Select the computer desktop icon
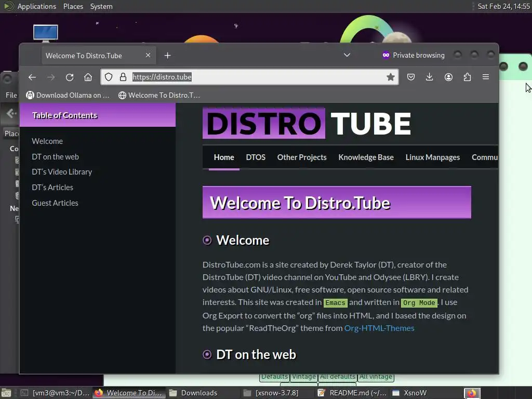532x399 pixels. point(46,33)
